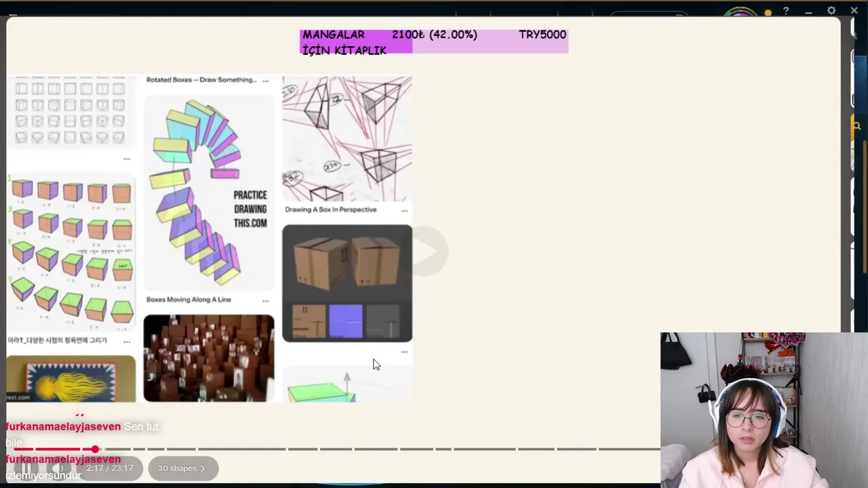868x488 pixels.
Task: Open the orange and green cubes thumbnail
Action: point(71,252)
